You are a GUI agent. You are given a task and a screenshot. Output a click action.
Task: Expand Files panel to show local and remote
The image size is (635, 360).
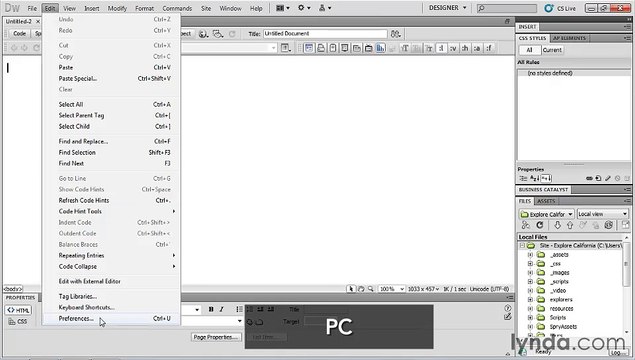(x=625, y=225)
